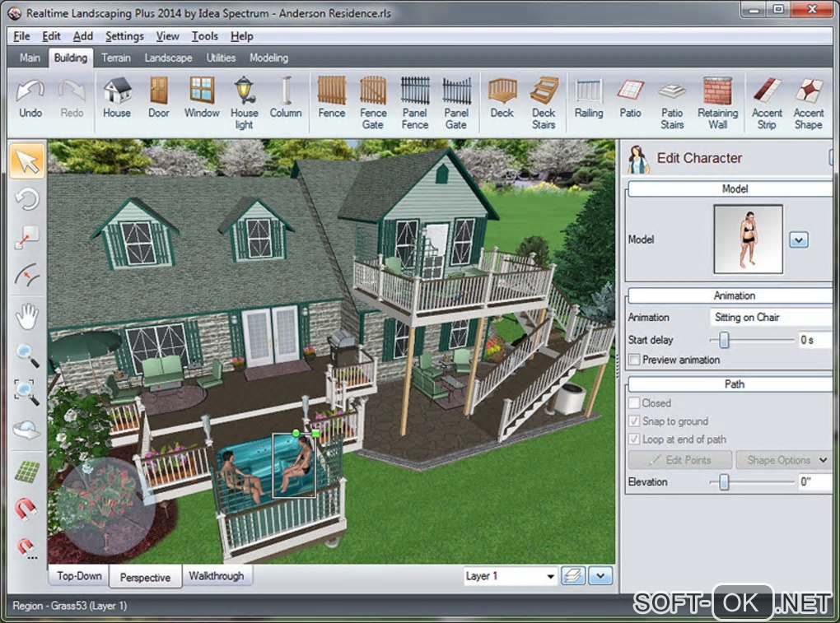The height and width of the screenshot is (623, 840).
Task: Toggle Loop at end of path
Action: tap(634, 439)
